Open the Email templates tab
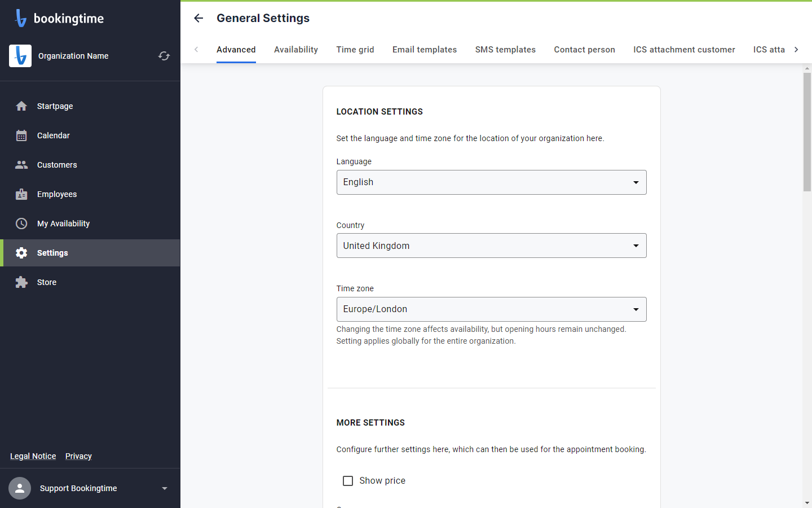This screenshot has width=812, height=508. click(425, 50)
